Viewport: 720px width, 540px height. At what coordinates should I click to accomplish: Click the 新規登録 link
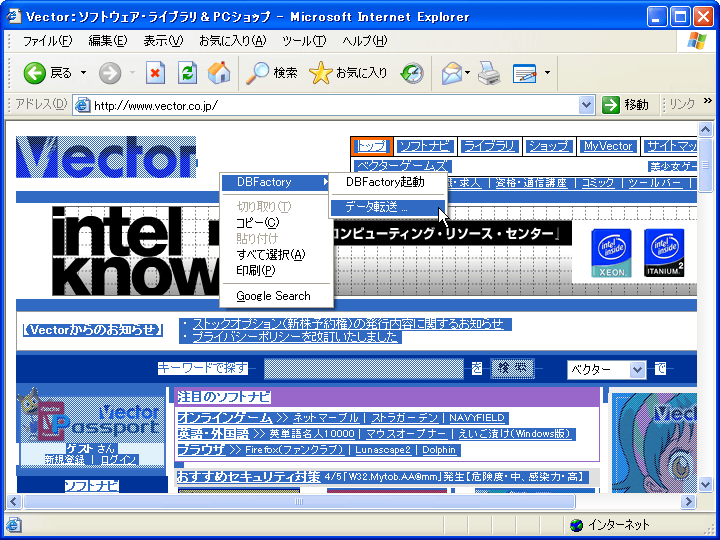pyautogui.click(x=64, y=460)
